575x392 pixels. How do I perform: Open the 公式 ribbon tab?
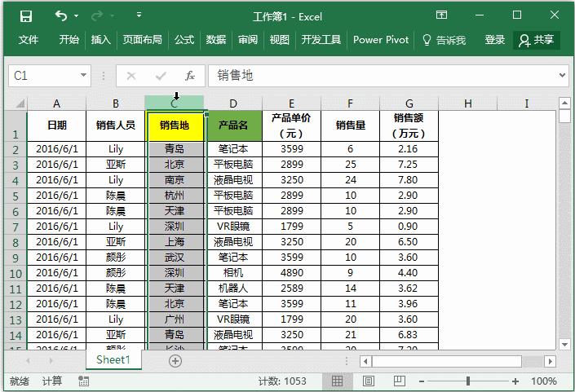coord(184,40)
